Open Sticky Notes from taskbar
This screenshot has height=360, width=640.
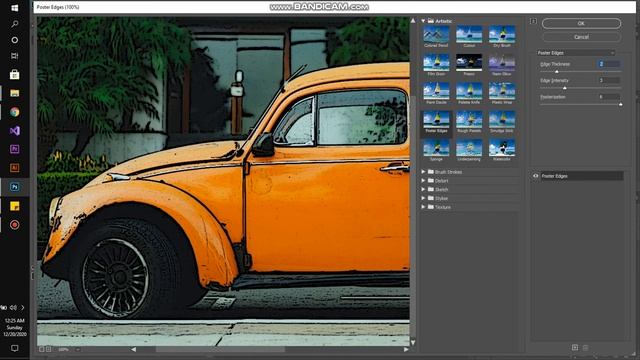click(x=15, y=206)
